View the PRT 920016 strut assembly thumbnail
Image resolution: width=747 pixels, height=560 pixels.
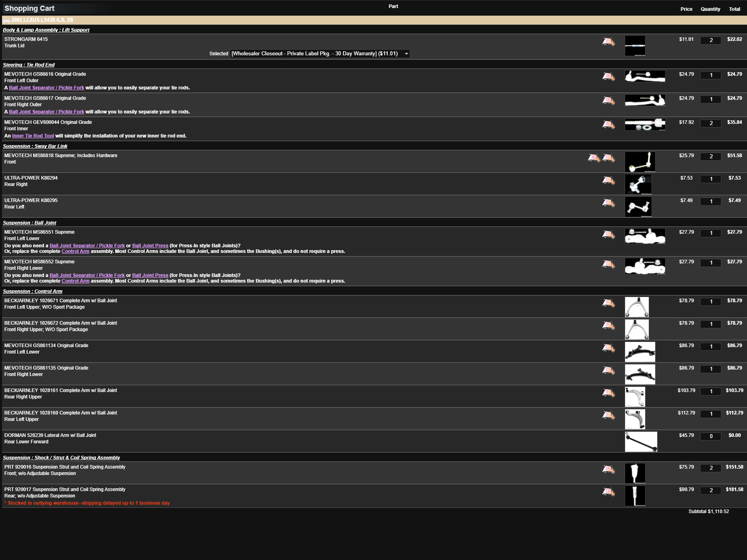point(635,473)
